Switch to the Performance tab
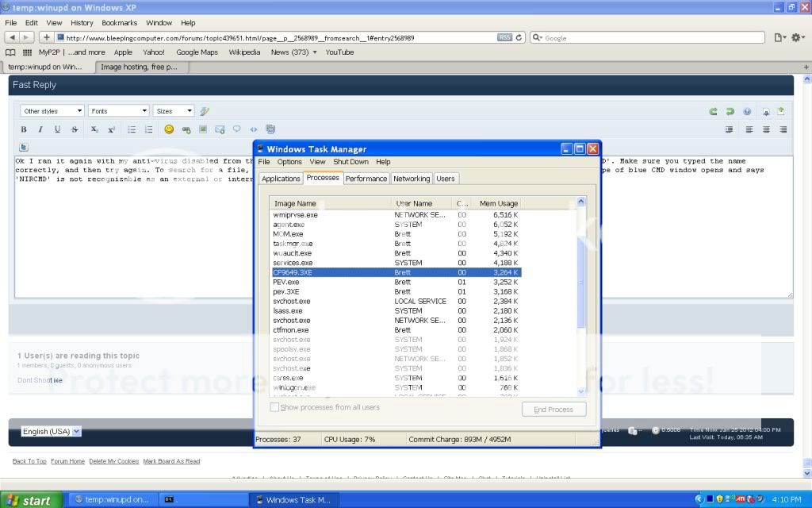This screenshot has height=508, width=812. coord(366,179)
